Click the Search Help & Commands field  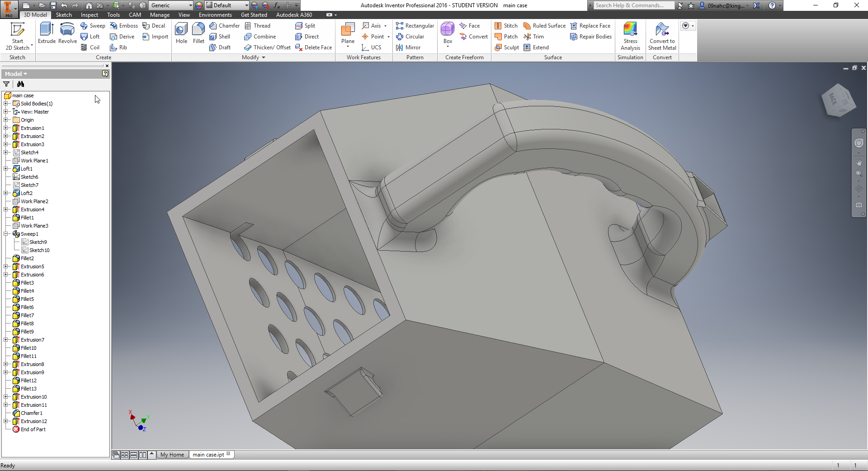pyautogui.click(x=633, y=5)
